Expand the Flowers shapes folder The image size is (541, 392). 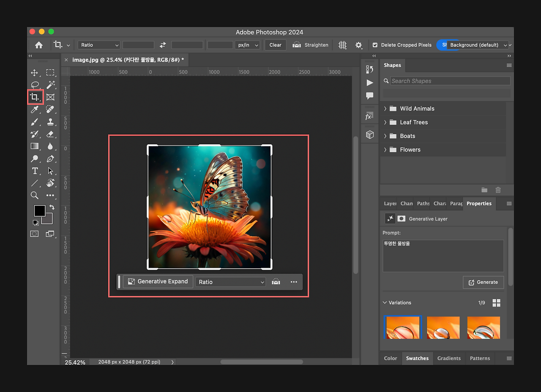[x=385, y=150]
